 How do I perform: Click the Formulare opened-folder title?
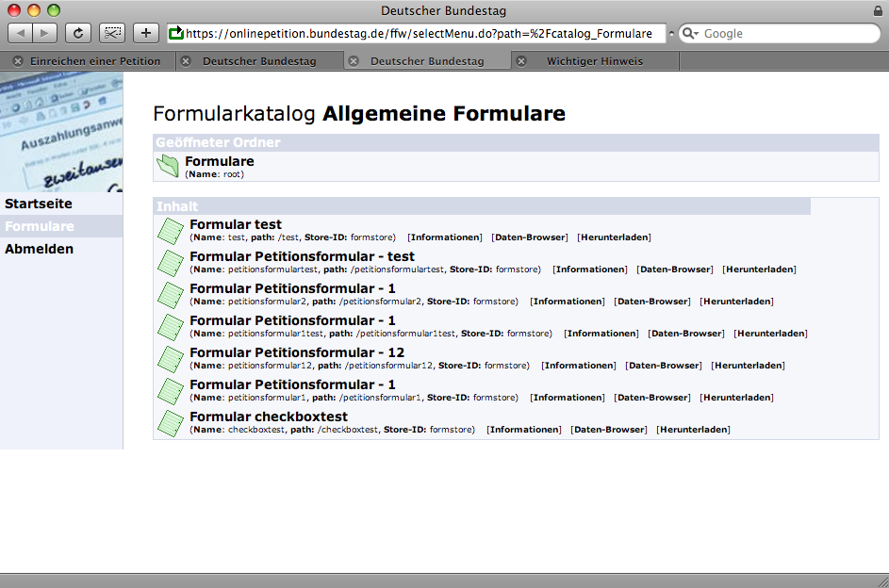(220, 161)
